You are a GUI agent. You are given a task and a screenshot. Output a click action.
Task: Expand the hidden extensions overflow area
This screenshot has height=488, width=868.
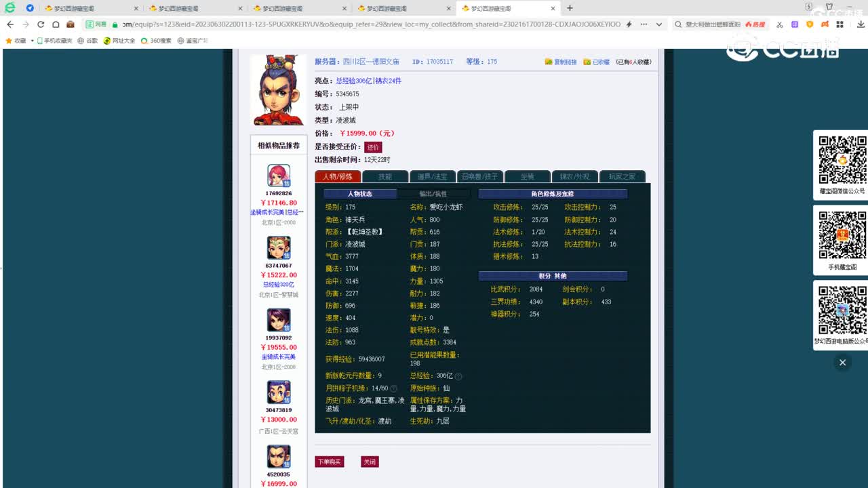pos(644,24)
